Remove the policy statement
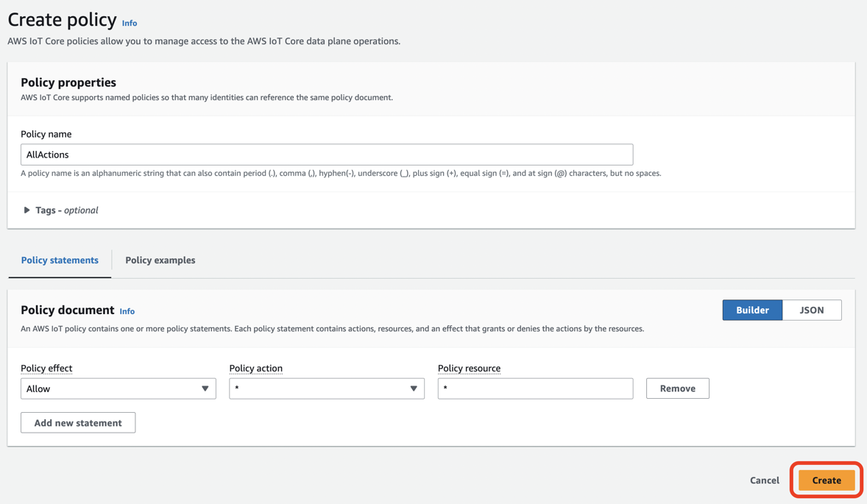The image size is (867, 504). [x=678, y=388]
